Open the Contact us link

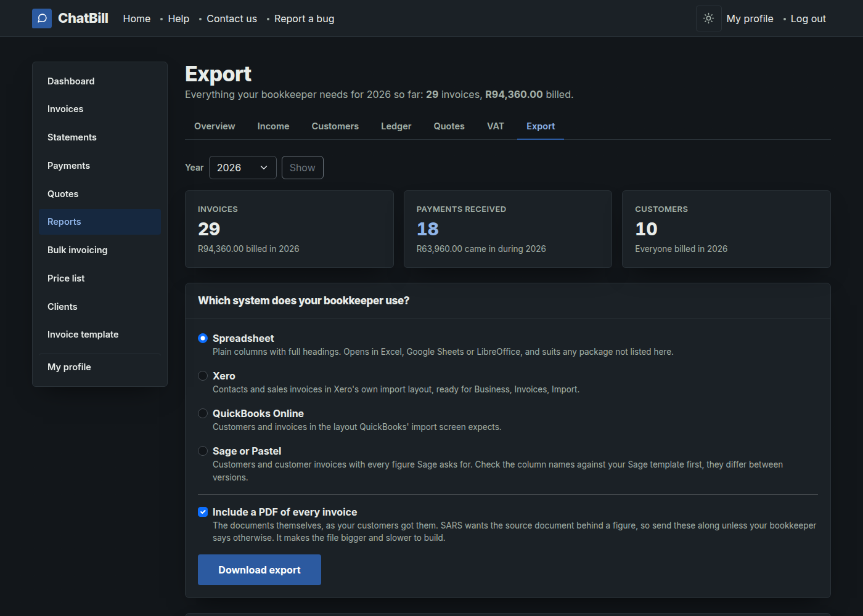tap(232, 18)
